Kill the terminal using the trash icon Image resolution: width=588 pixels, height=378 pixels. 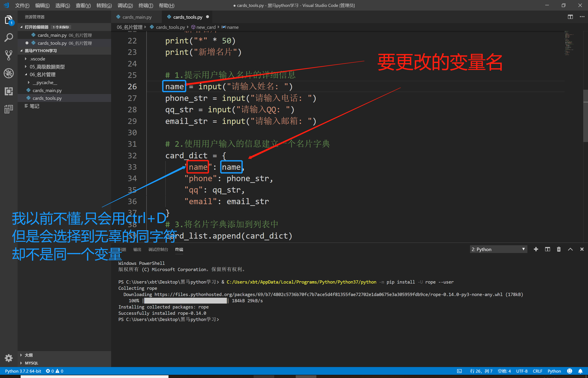[x=559, y=249]
